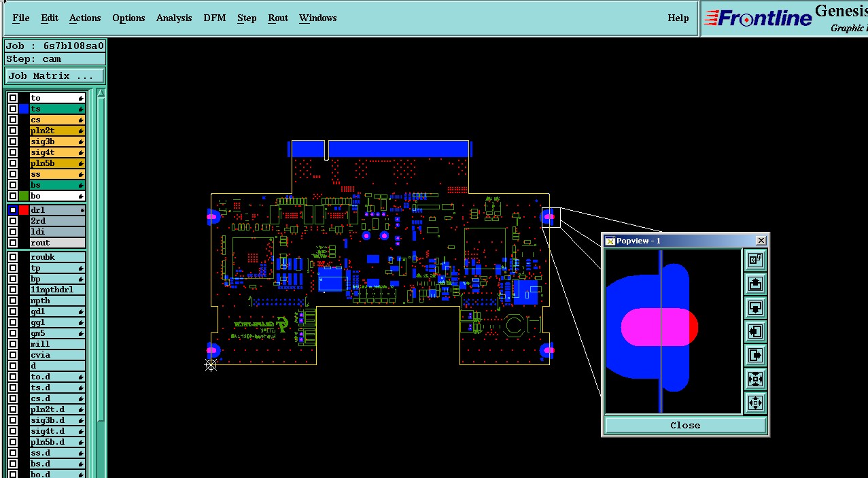Click the grid icon on the drl layer
Viewport: 868px width, 478px height.
point(82,210)
